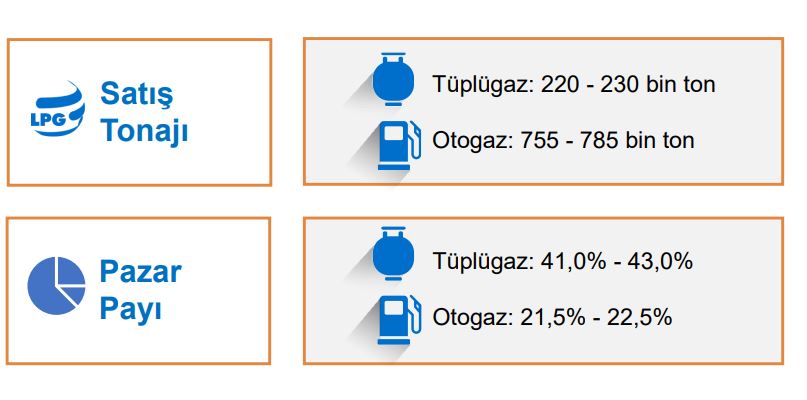Click the LPG swirl logo icon
The height and width of the screenshot is (400, 807).
[57, 109]
